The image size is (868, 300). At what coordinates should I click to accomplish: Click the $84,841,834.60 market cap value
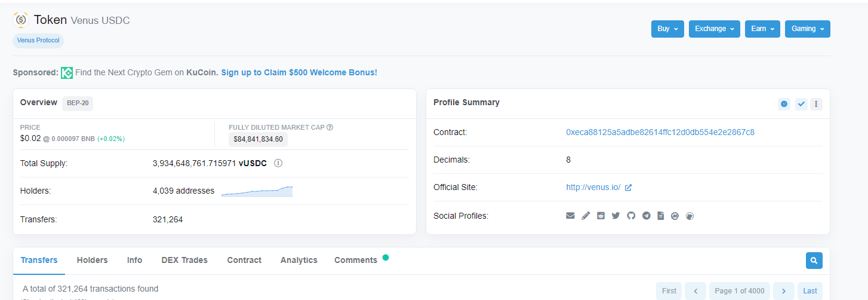(258, 139)
